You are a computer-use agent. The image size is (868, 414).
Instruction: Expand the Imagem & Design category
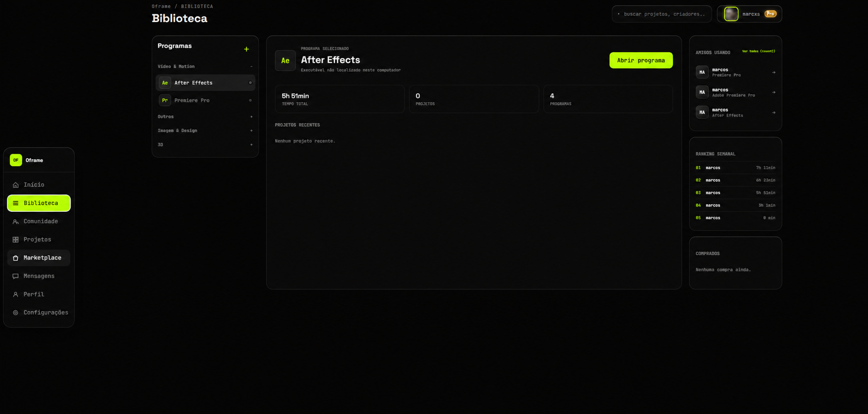(251, 131)
